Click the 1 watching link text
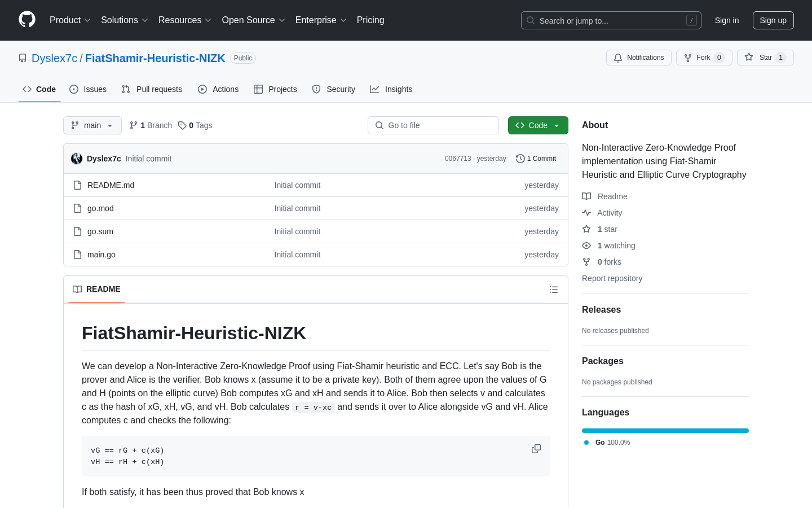The image size is (812, 508). pyautogui.click(x=616, y=246)
